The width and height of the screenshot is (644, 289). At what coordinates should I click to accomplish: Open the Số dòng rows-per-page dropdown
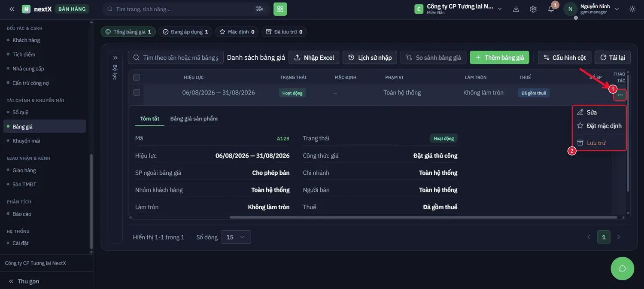pyautogui.click(x=236, y=237)
